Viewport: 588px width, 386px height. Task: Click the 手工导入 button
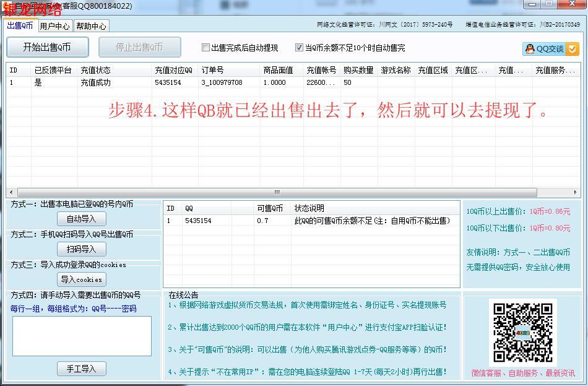point(81,369)
